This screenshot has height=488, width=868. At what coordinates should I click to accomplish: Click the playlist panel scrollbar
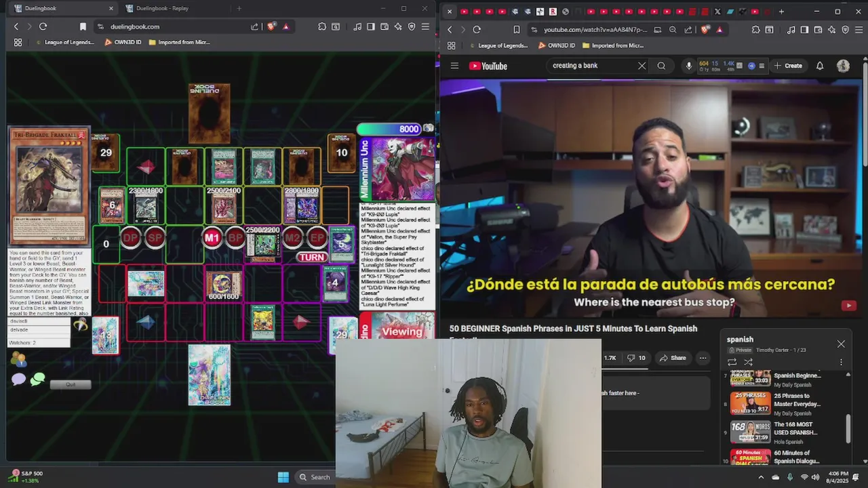(x=848, y=427)
